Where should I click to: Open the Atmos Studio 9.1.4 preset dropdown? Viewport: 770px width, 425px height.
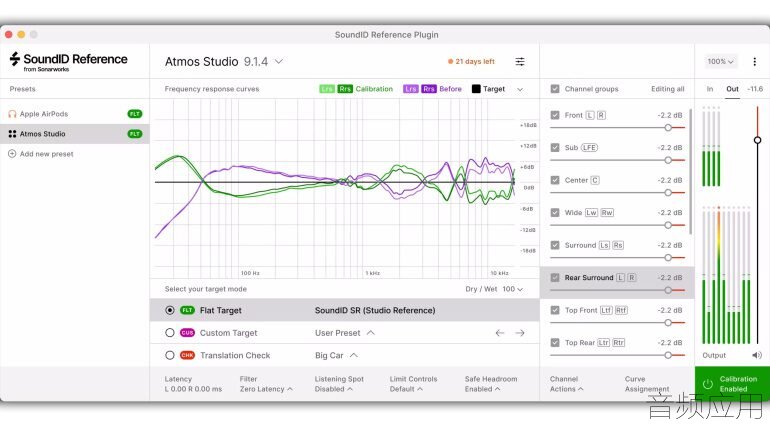point(224,62)
